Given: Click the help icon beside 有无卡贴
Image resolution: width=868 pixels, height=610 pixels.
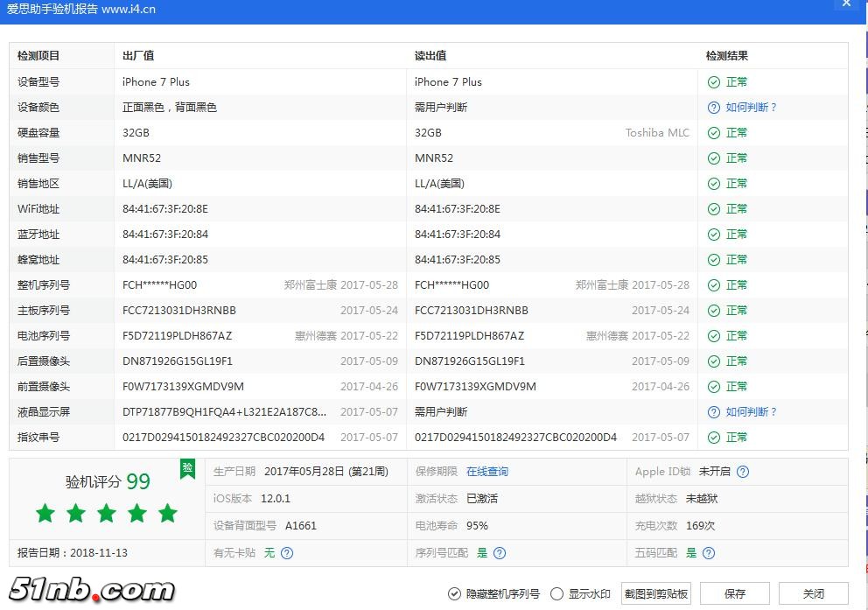Looking at the screenshot, I should 287,553.
